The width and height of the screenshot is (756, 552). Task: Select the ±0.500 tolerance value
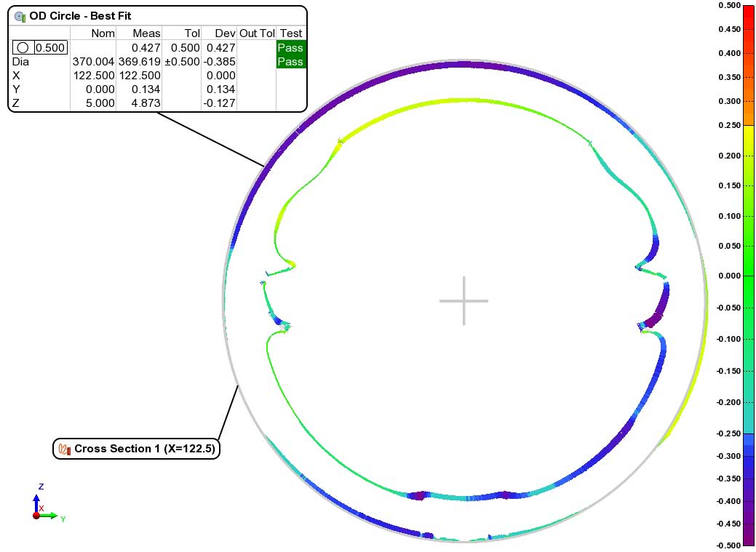click(x=182, y=62)
